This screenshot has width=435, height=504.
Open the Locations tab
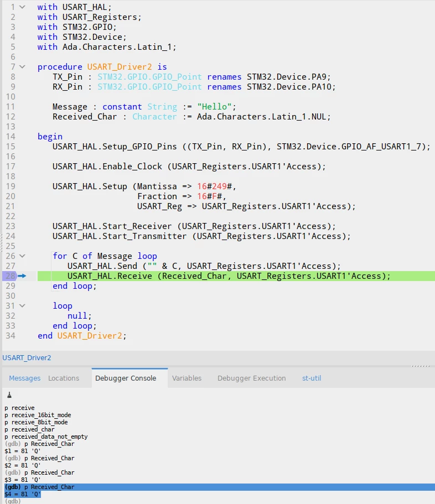pos(64,378)
